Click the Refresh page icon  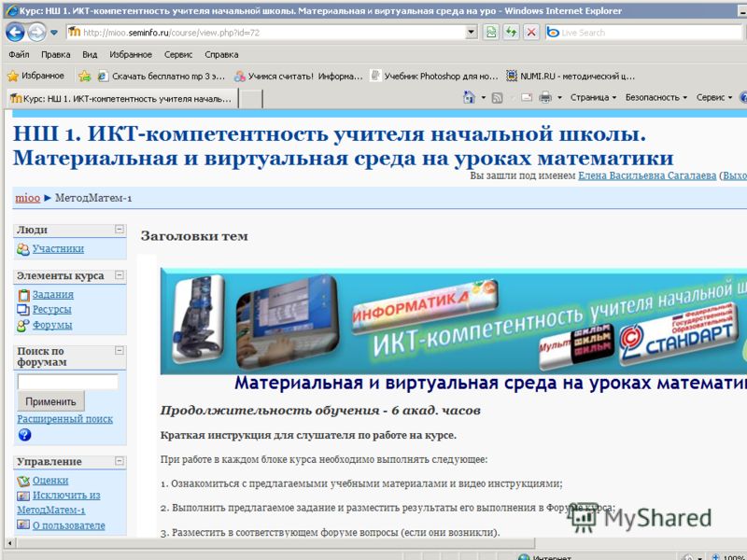click(511, 33)
